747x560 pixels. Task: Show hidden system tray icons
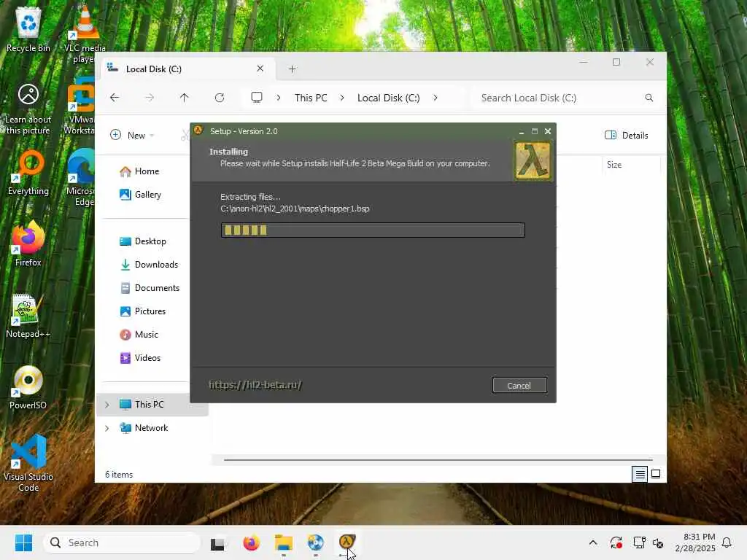(593, 542)
